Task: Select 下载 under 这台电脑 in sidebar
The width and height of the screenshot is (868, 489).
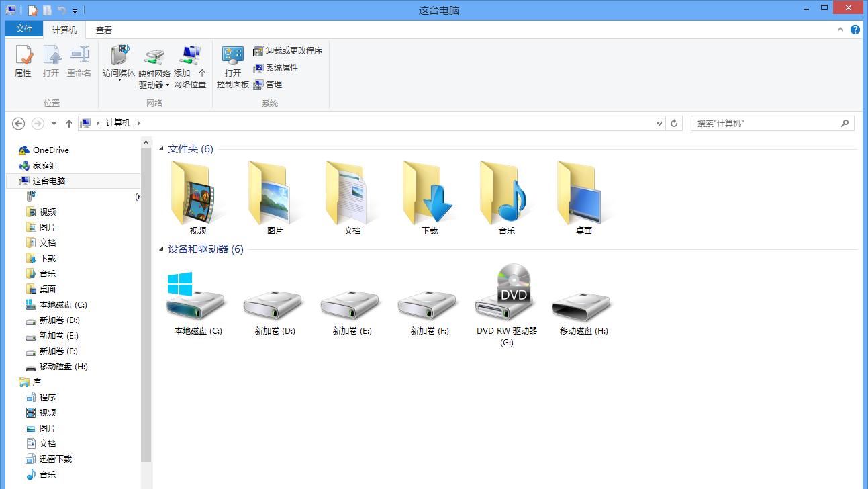Action: click(x=48, y=259)
